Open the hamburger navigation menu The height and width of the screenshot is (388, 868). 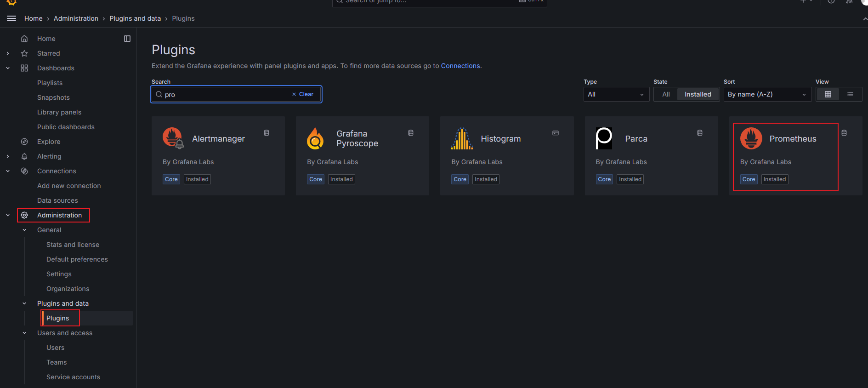coord(11,18)
